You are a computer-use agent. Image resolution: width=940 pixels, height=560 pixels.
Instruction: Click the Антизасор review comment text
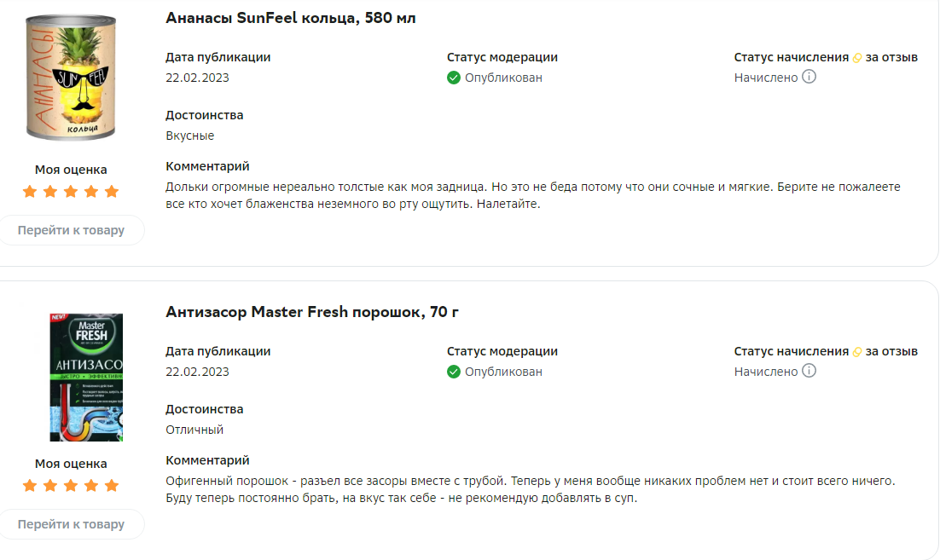[530, 489]
